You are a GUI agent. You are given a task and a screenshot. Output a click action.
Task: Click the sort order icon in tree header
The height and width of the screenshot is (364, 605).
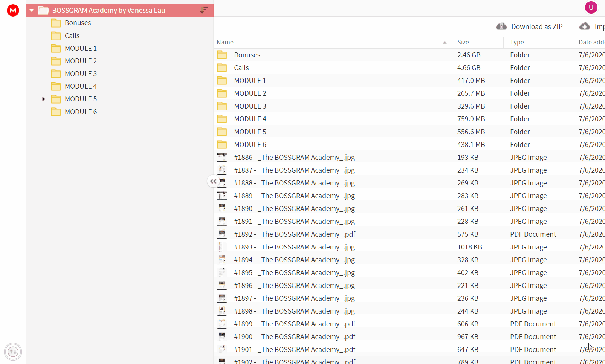pos(204,10)
